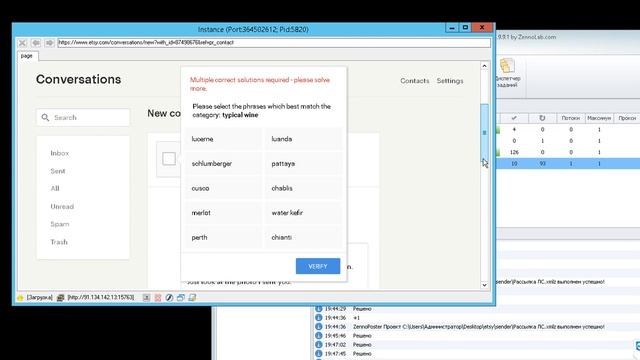
Task: Click the checkmark column header in ZennoPoster table
Action: (x=514, y=118)
